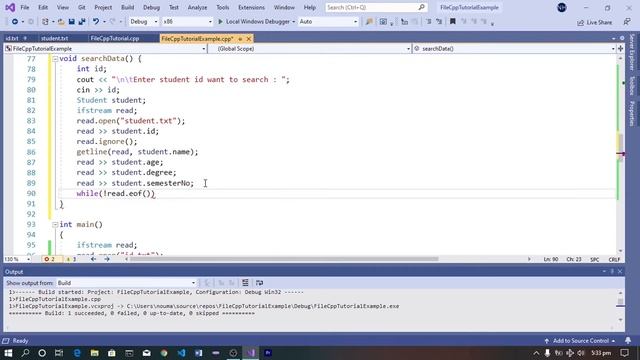Open the Test menu
This screenshot has height=360, width=640.
tap(173, 7)
